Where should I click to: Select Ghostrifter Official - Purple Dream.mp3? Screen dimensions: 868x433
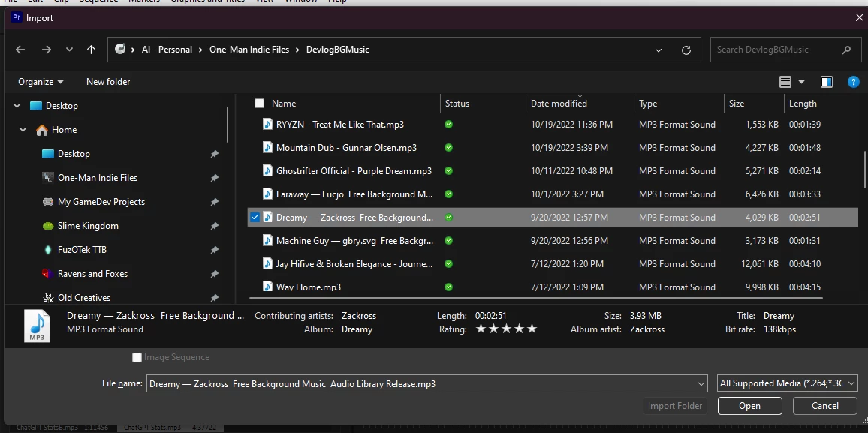pyautogui.click(x=354, y=171)
